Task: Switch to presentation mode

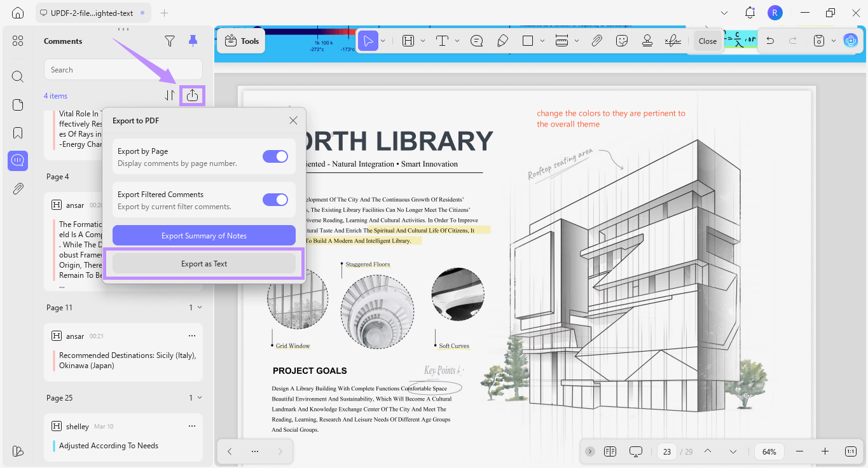Action: (x=636, y=451)
